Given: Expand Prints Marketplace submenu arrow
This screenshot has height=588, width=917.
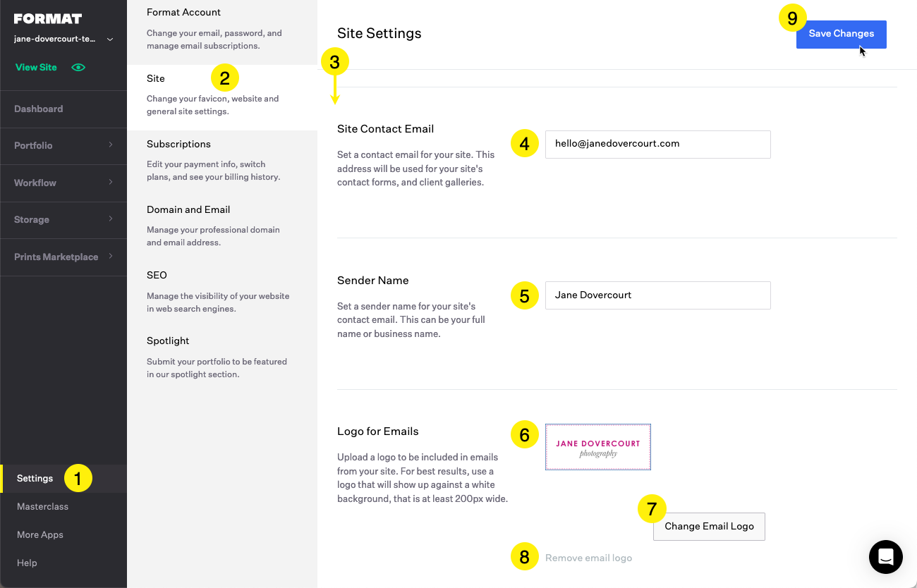Looking at the screenshot, I should 111,257.
